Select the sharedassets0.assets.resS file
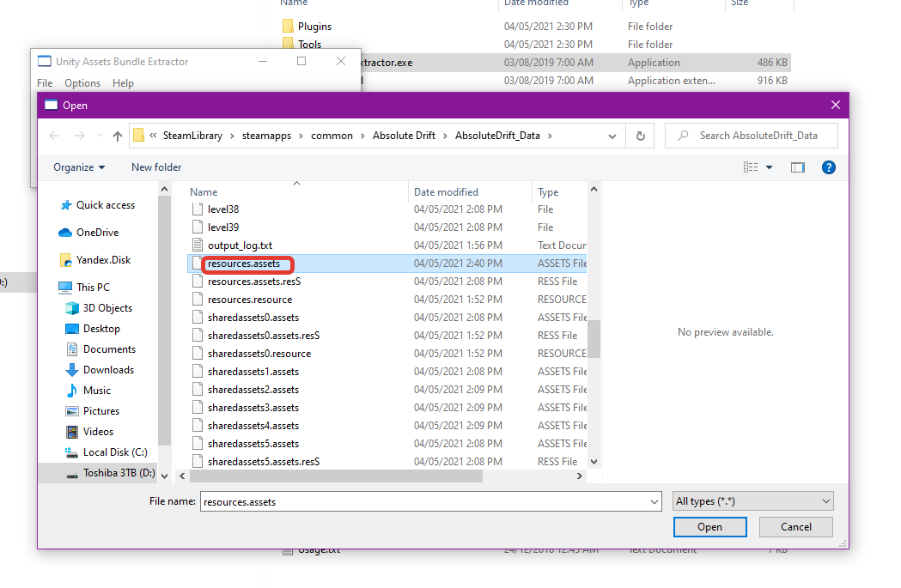Viewport: 901px width, 588px height. pyautogui.click(x=264, y=336)
